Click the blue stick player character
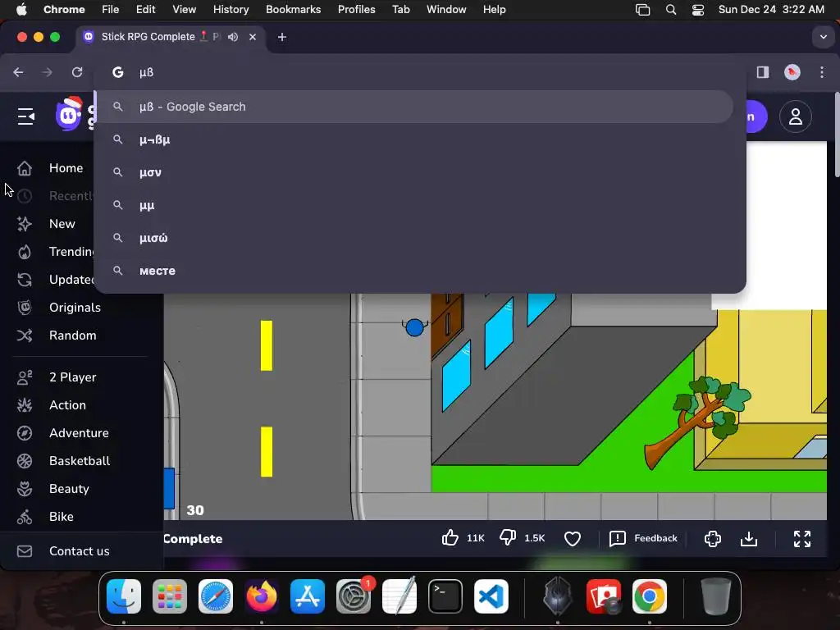The image size is (840, 630). pyautogui.click(x=414, y=327)
